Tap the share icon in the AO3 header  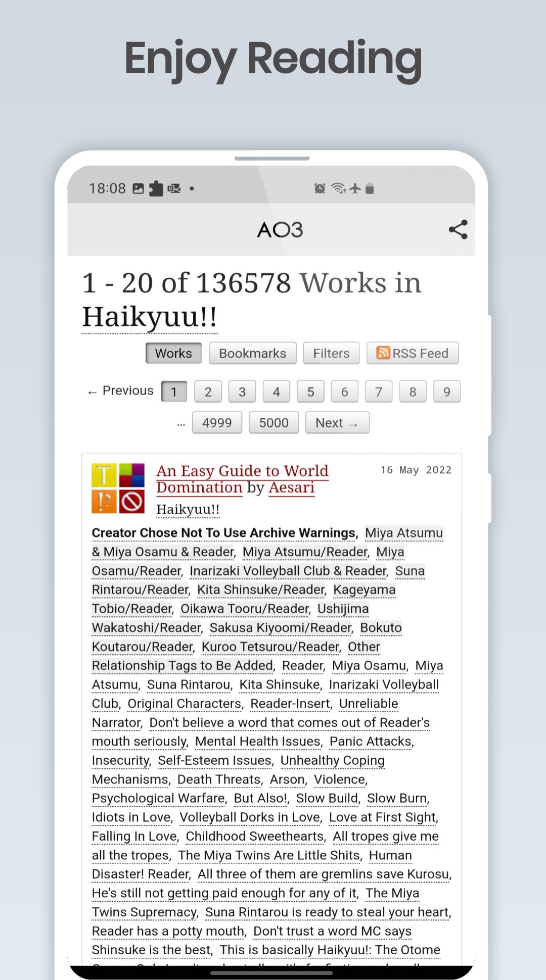(x=458, y=230)
